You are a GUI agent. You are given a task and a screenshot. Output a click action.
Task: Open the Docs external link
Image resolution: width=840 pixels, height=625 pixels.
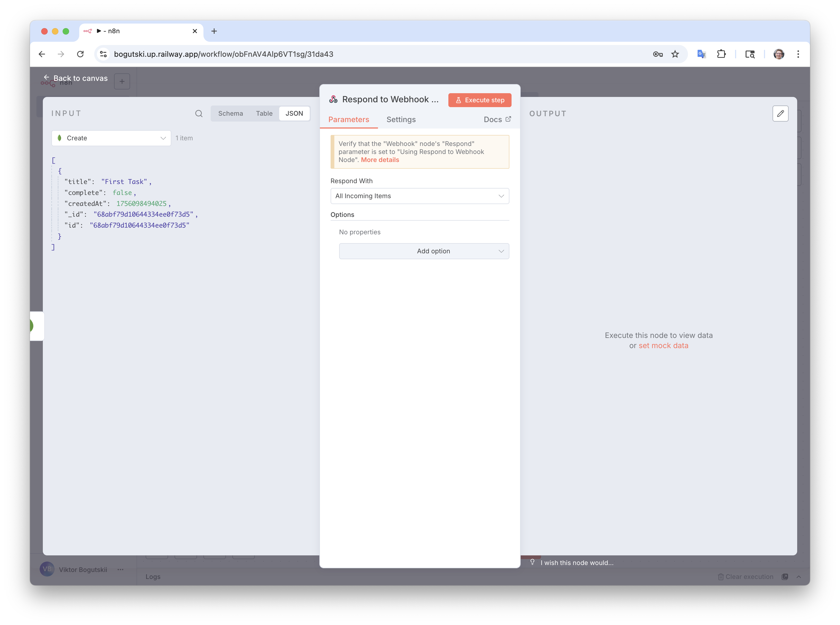coord(497,119)
